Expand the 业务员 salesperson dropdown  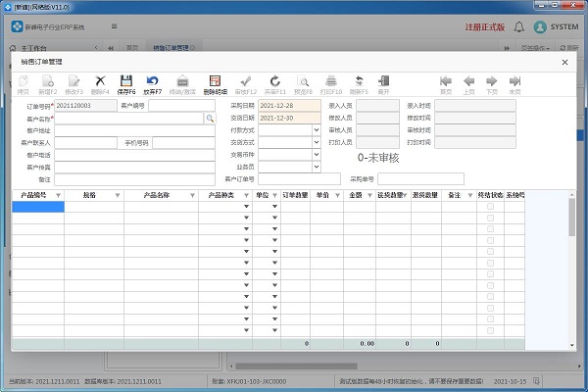(317, 167)
